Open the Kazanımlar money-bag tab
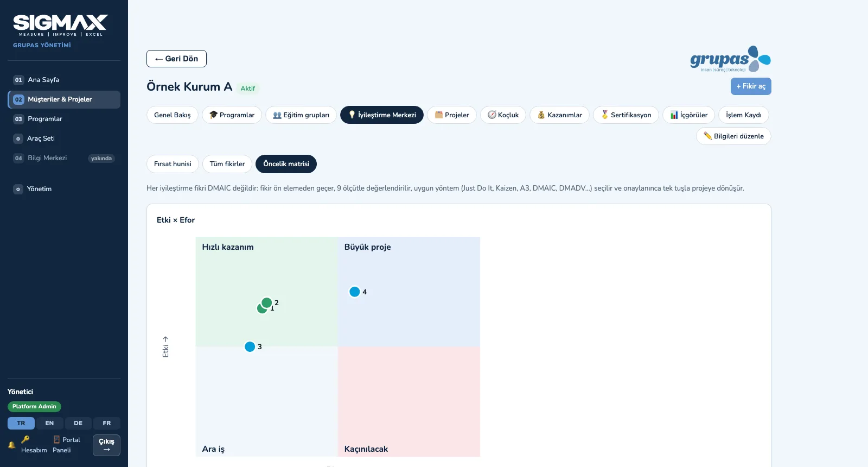The height and width of the screenshot is (467, 868). click(559, 115)
